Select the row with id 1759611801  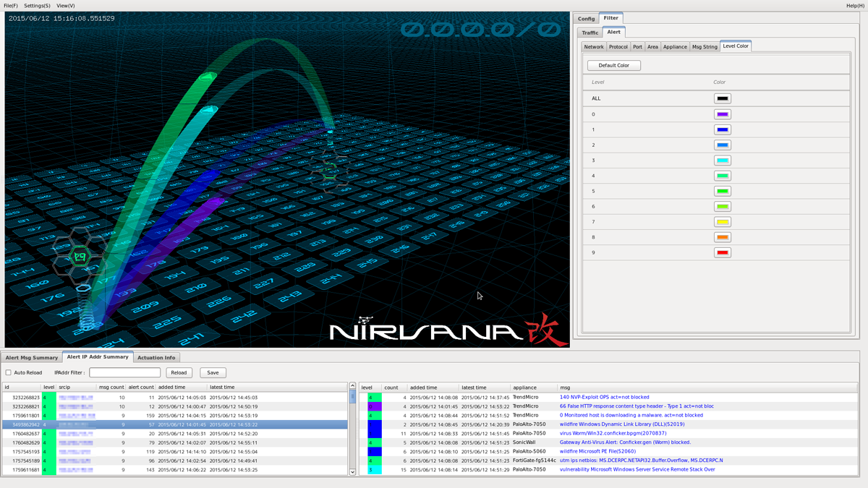pos(175,416)
